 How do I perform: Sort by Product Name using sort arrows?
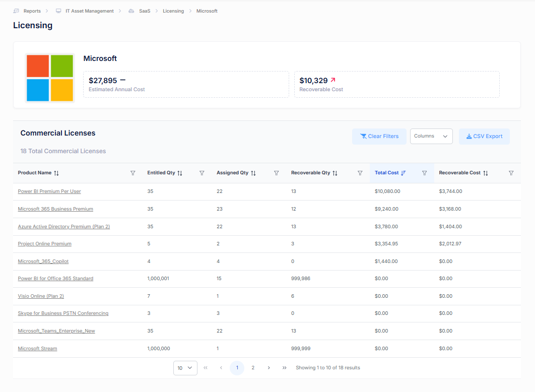56,173
